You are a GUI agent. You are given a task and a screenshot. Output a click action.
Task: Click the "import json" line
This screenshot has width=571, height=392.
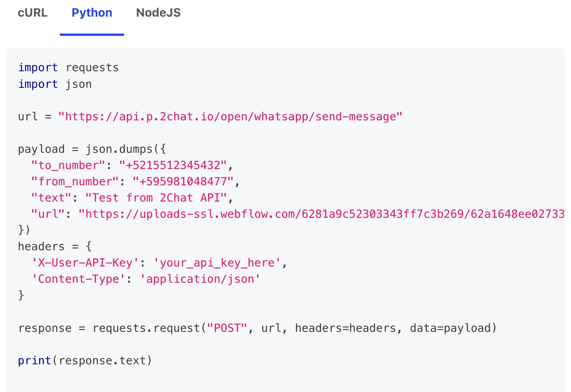pos(55,84)
